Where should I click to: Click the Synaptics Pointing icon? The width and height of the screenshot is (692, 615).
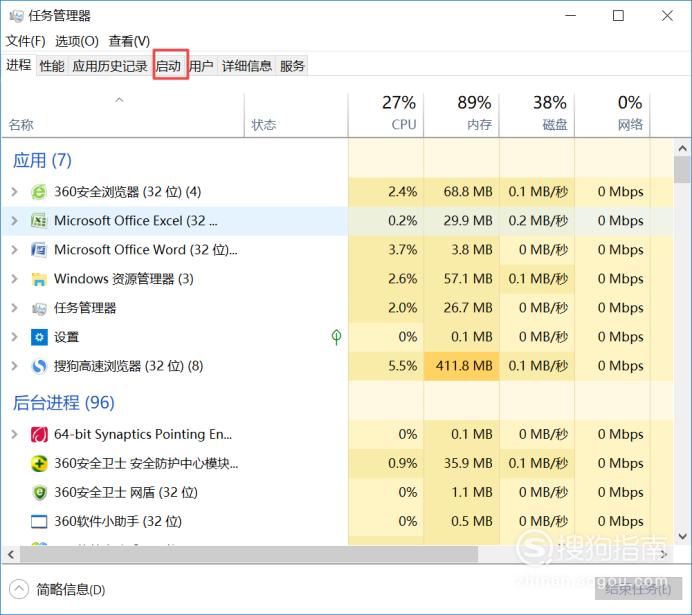click(39, 435)
